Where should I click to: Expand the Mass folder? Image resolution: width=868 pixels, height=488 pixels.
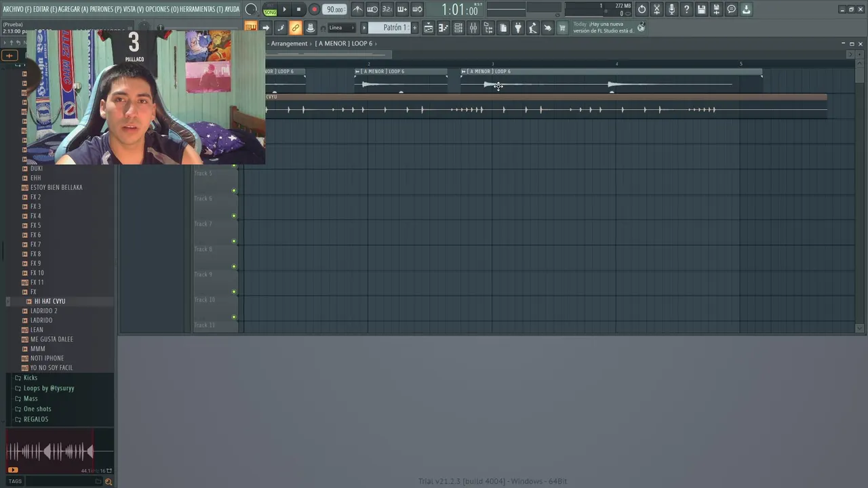coord(31,399)
